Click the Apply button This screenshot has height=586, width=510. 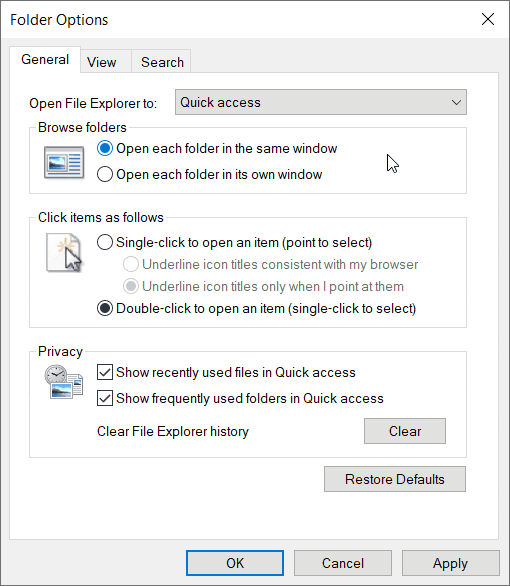[450, 563]
